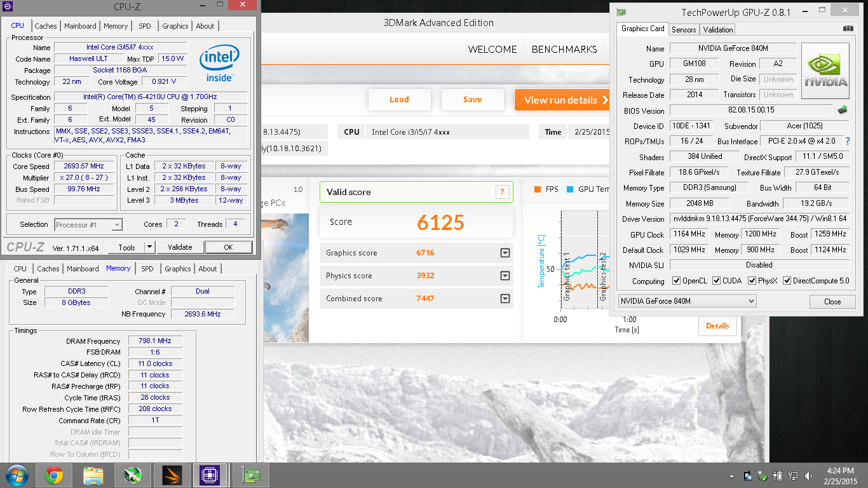Expand the Combined score details arrow
The width and height of the screenshot is (868, 488).
pos(505,299)
